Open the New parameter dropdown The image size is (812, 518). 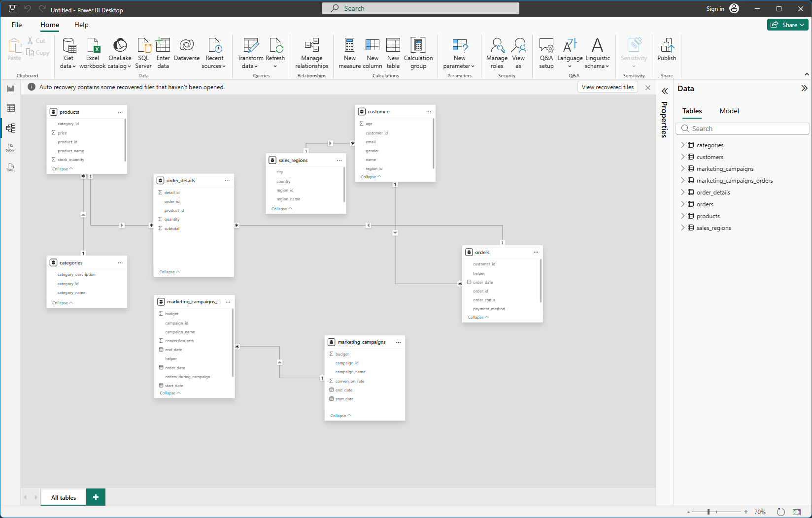[473, 66]
